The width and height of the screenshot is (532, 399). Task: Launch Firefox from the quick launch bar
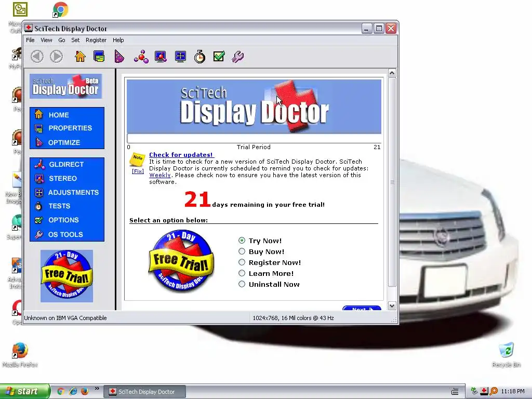[85, 391]
